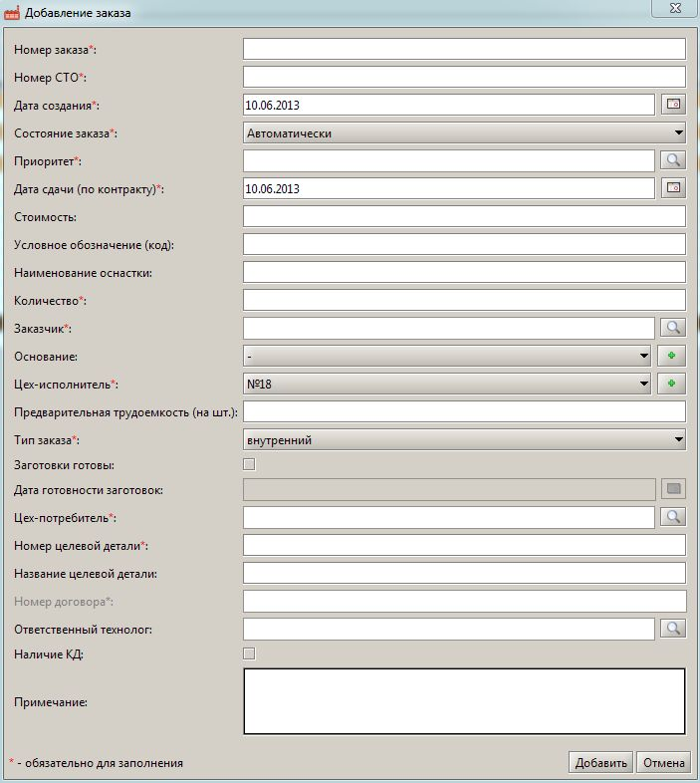Click the magnifier search icon next to Приоритет

pyautogui.click(x=673, y=160)
